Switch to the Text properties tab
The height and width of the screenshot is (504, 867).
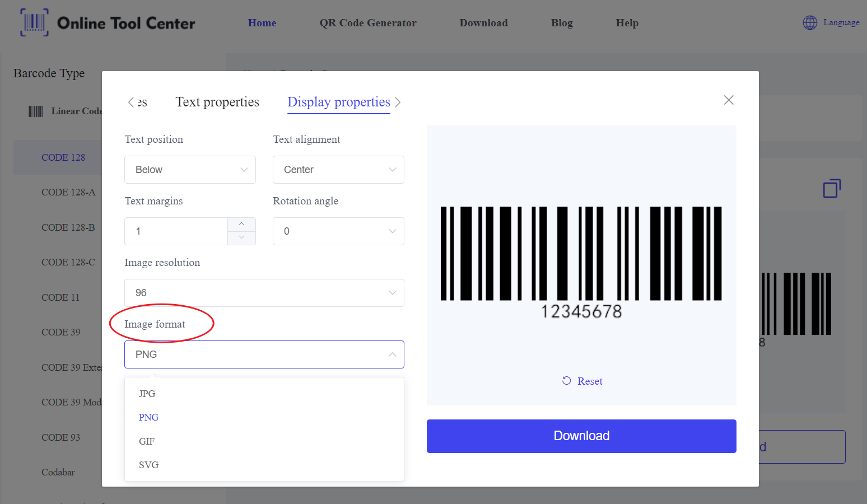pos(217,102)
